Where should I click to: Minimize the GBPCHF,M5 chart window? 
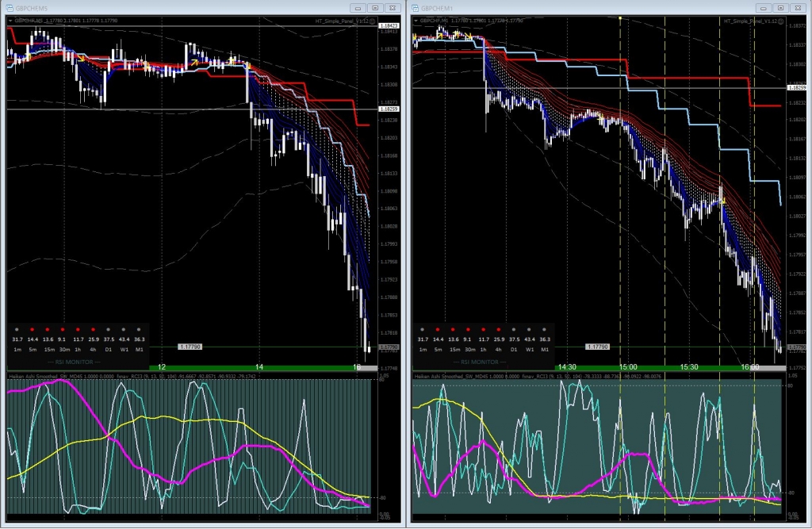pyautogui.click(x=358, y=7)
